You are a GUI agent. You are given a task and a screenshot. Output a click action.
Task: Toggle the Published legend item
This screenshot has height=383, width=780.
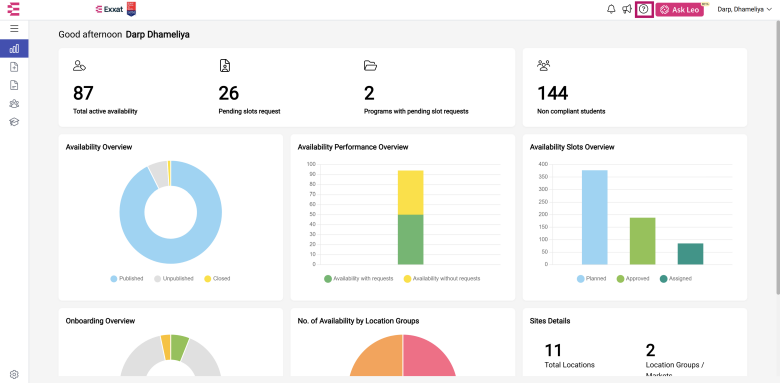coord(127,279)
